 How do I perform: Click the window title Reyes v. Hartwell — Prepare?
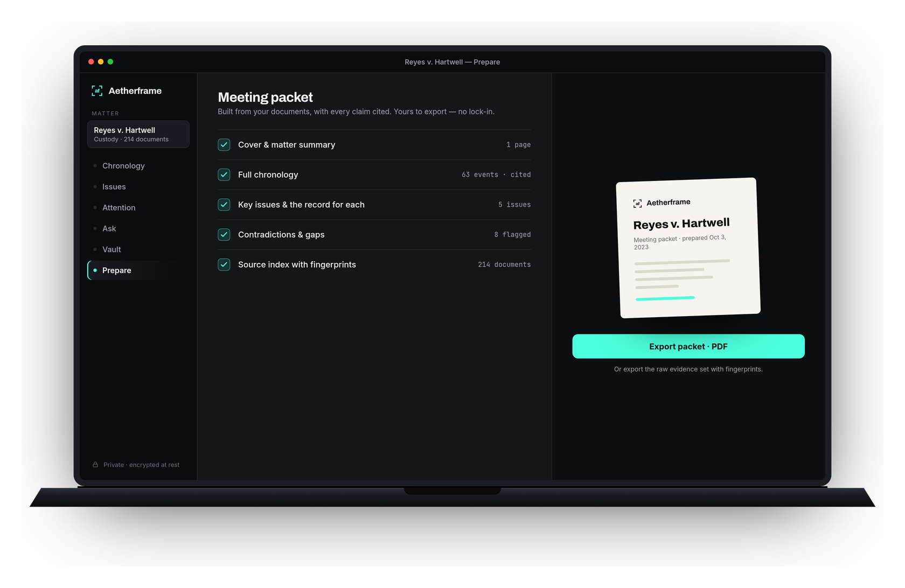tap(452, 62)
